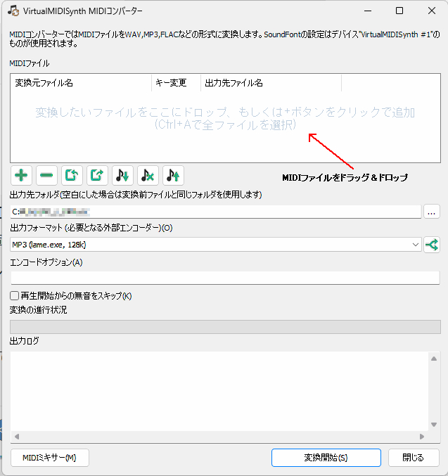The height and width of the screenshot is (476, 448).
Task: Open MIDIミキサー(M)
Action: point(50,458)
